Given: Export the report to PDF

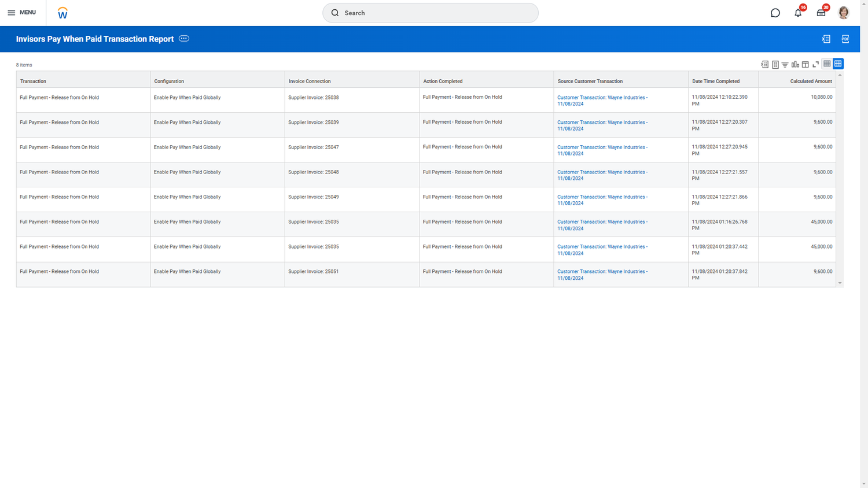Looking at the screenshot, I should pyautogui.click(x=845, y=39).
